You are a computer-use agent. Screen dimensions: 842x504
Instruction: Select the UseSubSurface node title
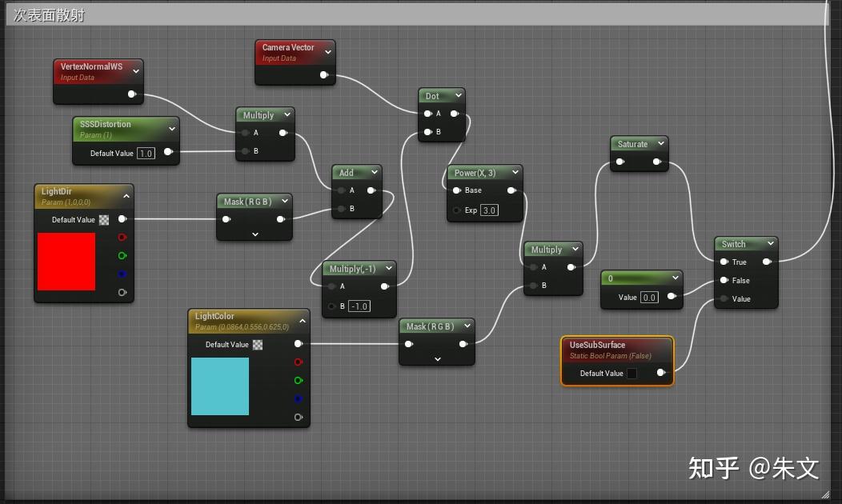[597, 345]
